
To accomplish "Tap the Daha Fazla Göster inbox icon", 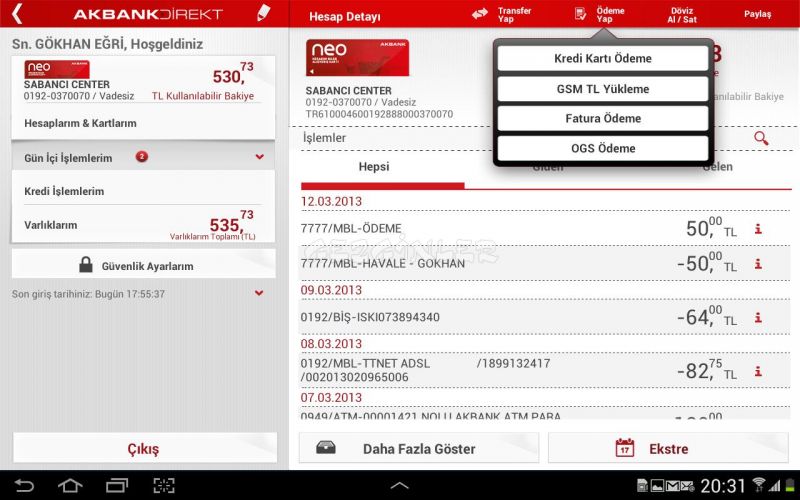I will pyautogui.click(x=326, y=448).
